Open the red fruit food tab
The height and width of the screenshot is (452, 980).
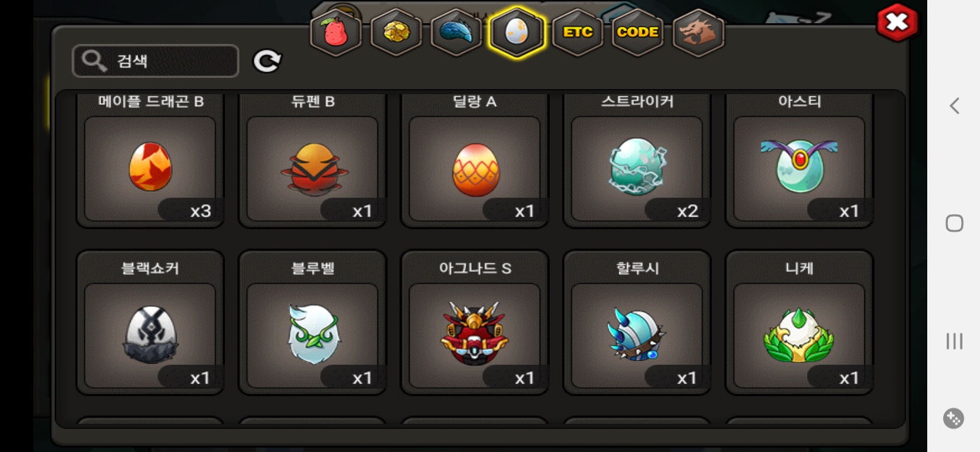point(336,33)
